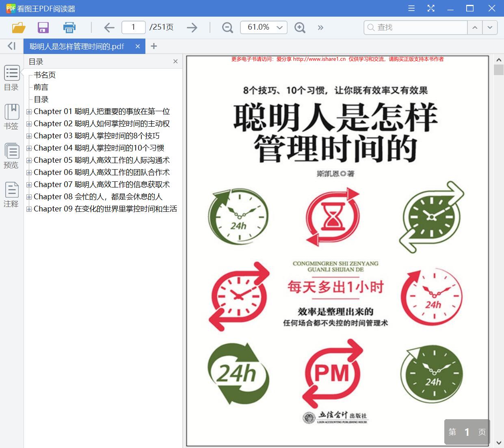504x448 pixels.
Task: Expand the Chapter 08 outline node
Action: coord(29,197)
